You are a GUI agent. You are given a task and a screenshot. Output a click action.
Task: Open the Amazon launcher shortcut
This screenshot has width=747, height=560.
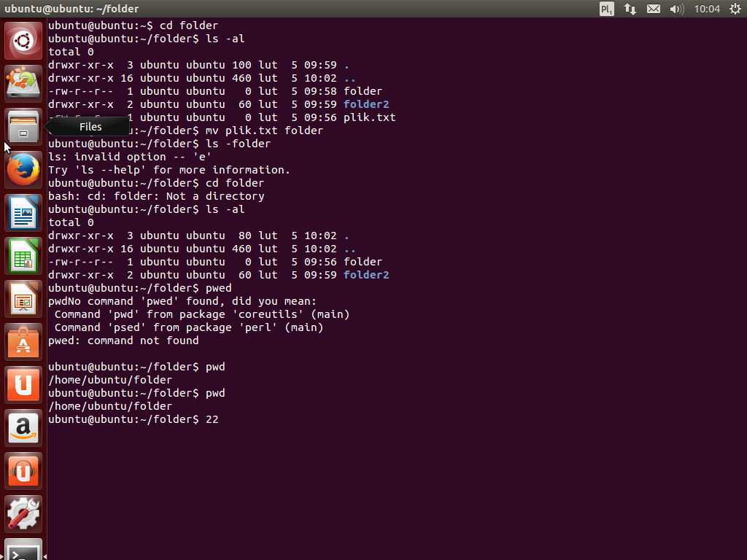pyautogui.click(x=24, y=428)
